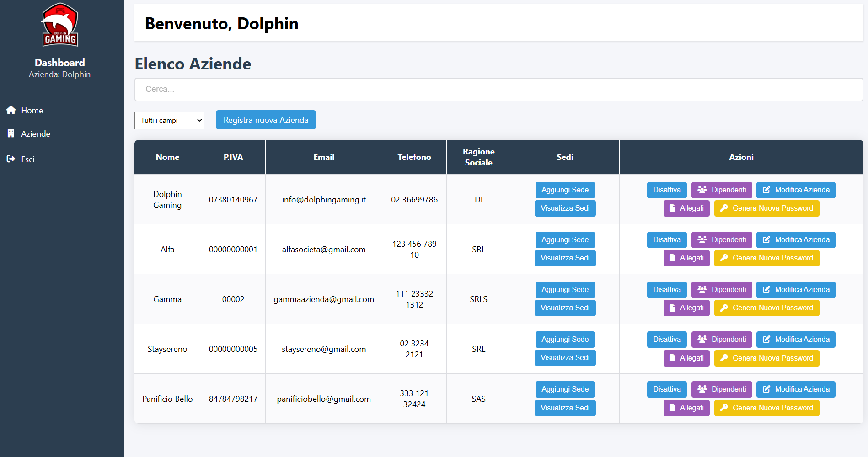Disattiva the Alfa company

666,240
